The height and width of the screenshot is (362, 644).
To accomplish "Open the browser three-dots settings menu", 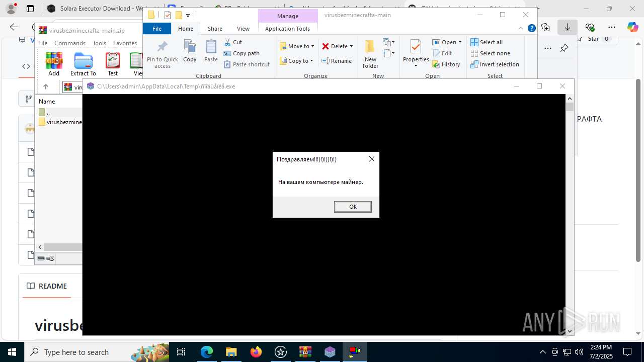I will click(612, 28).
